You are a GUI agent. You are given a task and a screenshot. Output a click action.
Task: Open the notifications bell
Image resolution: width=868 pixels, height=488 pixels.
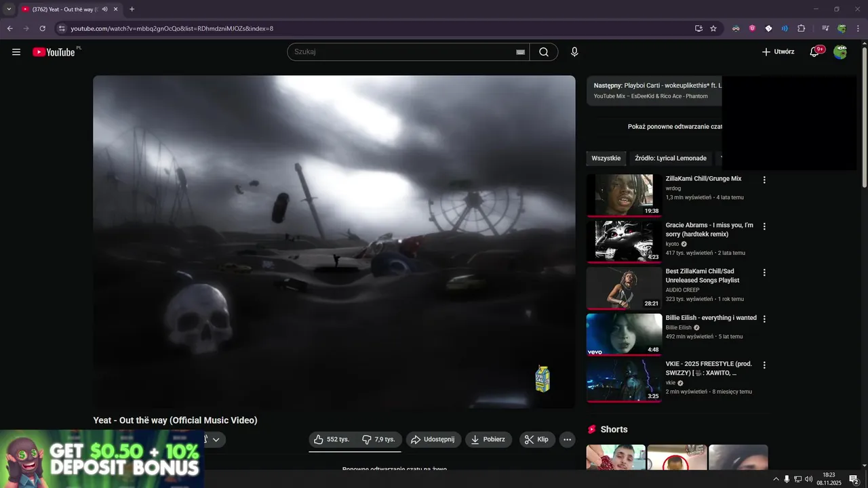click(815, 52)
